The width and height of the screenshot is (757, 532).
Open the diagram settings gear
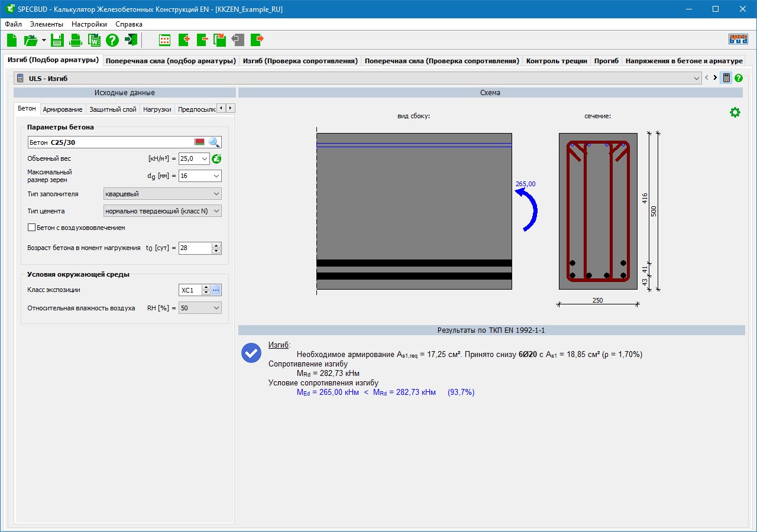(735, 112)
